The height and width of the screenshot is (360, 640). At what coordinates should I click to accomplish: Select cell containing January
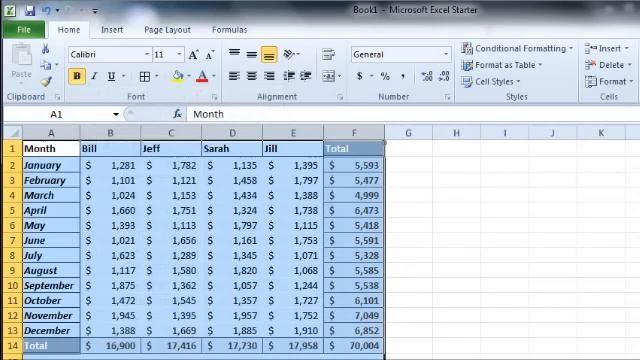51,165
